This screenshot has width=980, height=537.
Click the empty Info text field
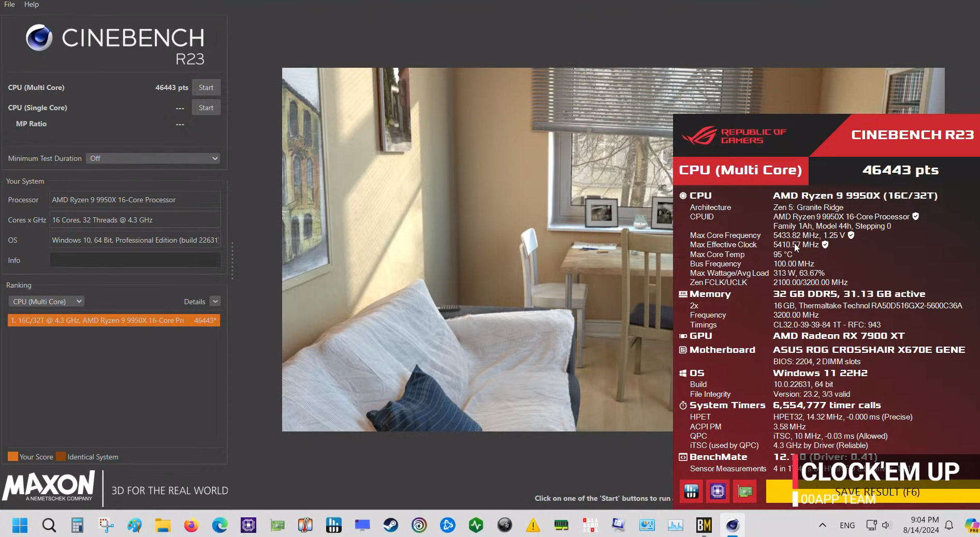(x=135, y=260)
